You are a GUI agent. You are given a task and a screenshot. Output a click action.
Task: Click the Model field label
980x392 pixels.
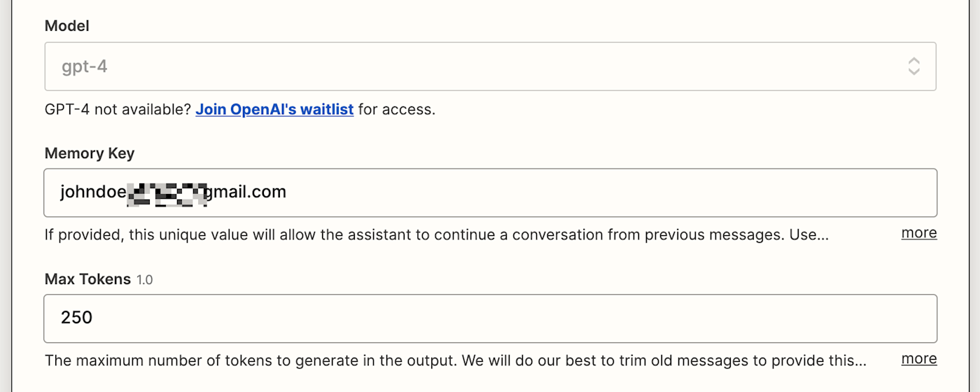tap(67, 26)
